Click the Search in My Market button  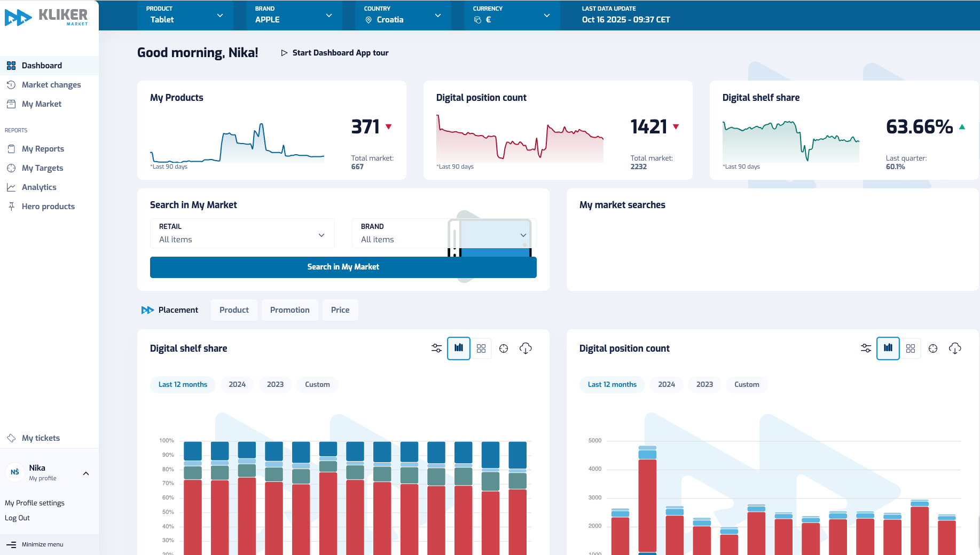click(x=343, y=267)
